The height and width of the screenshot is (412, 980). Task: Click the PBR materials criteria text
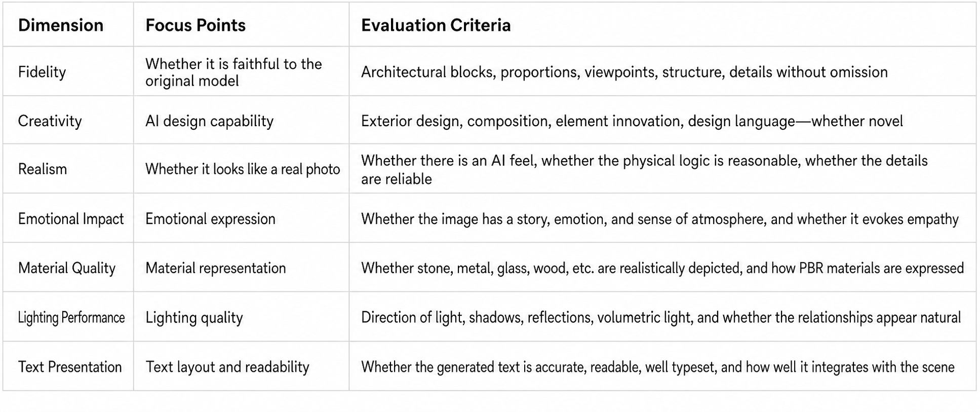[662, 268]
